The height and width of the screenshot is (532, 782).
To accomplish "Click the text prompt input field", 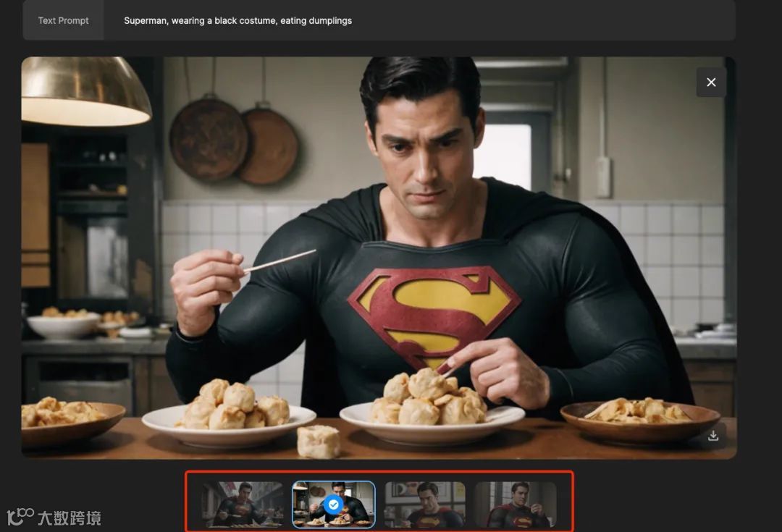I will point(419,20).
